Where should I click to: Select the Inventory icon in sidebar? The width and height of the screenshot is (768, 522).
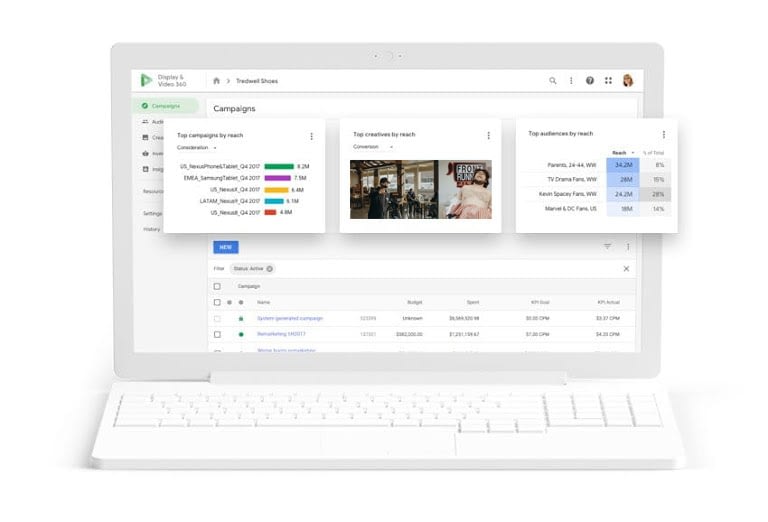145,153
